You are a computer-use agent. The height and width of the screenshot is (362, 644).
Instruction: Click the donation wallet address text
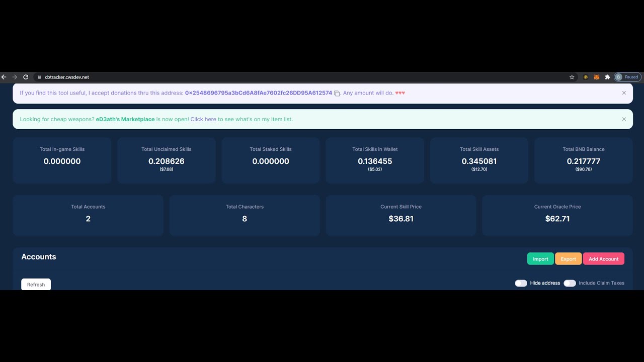pyautogui.click(x=259, y=93)
